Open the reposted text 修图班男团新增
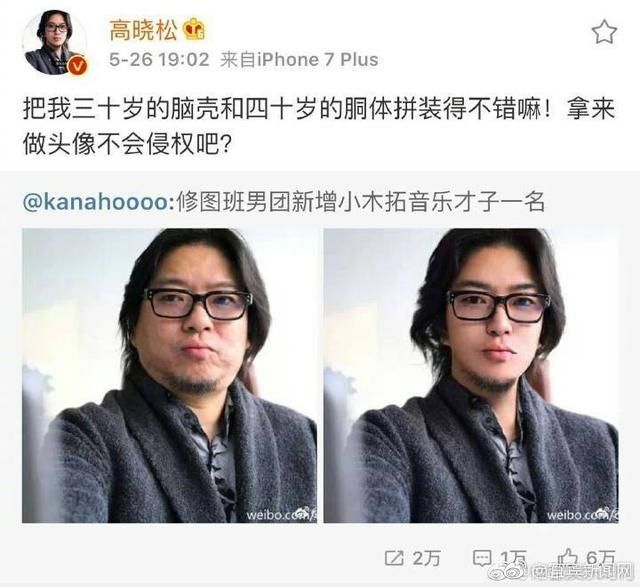Image resolution: width=640 pixels, height=587 pixels. click(x=360, y=202)
